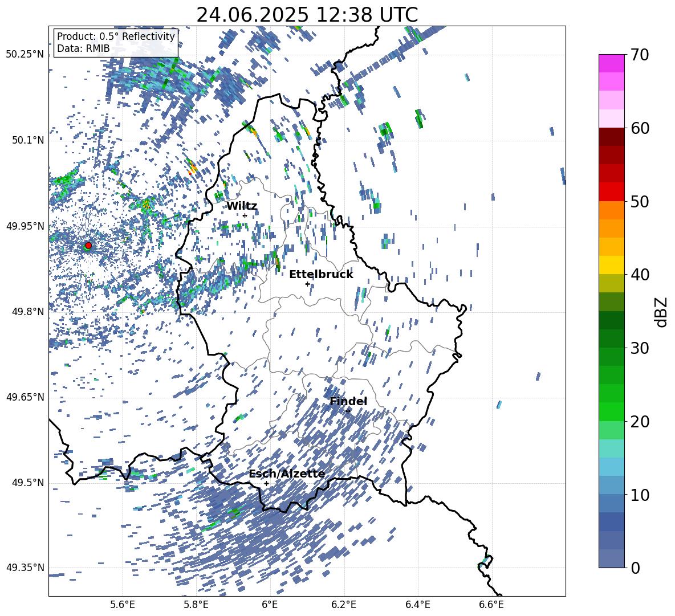The image size is (675, 616).
Task: Click the 50 tick on the colorbar
Action: tap(640, 201)
